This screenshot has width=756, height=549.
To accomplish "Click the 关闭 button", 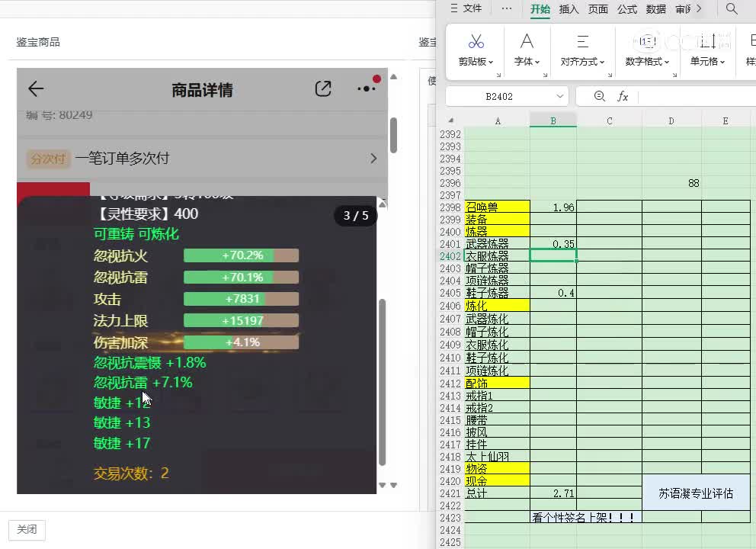I will [x=27, y=530].
